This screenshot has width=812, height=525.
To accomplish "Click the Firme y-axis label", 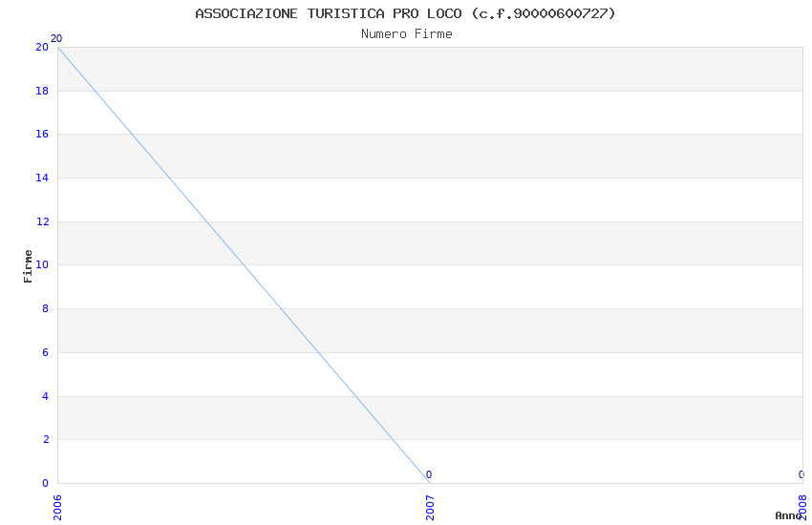I will click(x=28, y=266).
